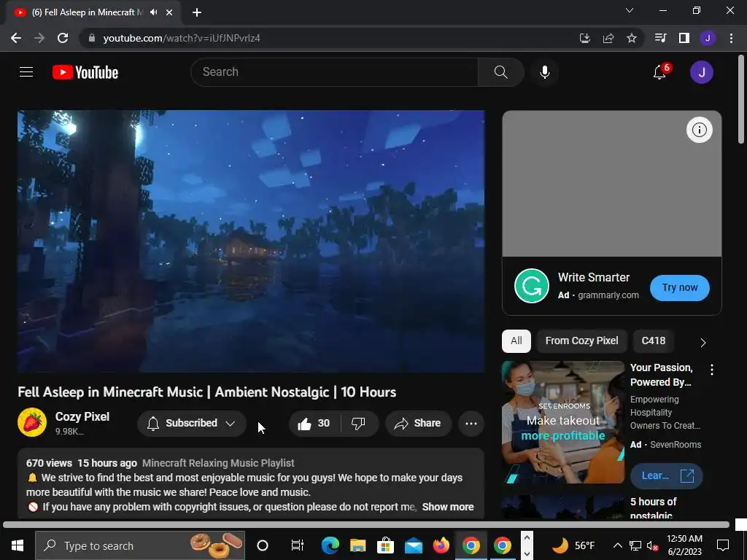The image size is (747, 560).
Task: Click the search magnifier button
Action: coord(500,72)
